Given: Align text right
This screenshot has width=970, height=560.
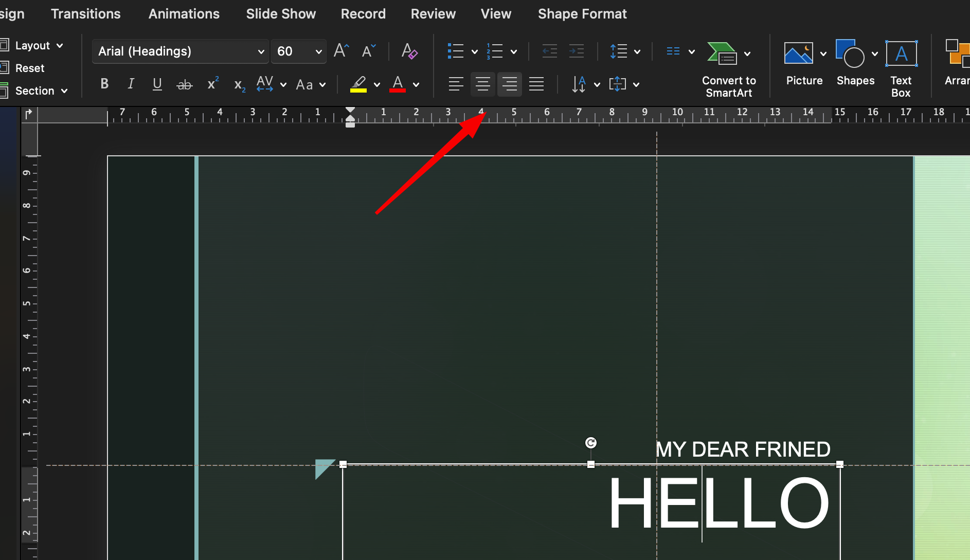Looking at the screenshot, I should tap(510, 84).
